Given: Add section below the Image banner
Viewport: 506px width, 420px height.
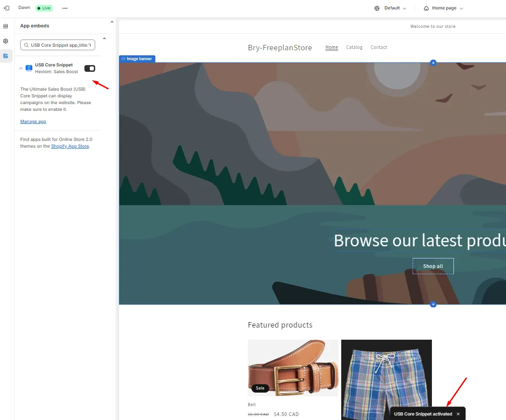Looking at the screenshot, I should pos(433,304).
